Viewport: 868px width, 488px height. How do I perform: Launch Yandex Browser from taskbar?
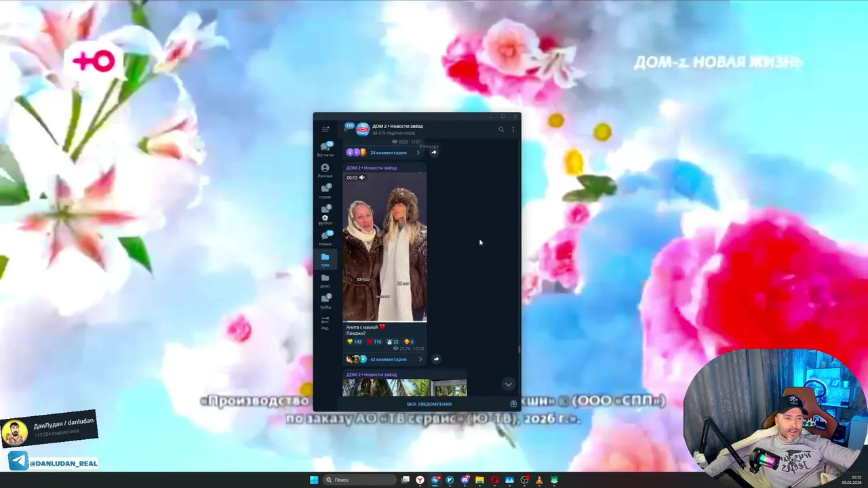coord(420,480)
